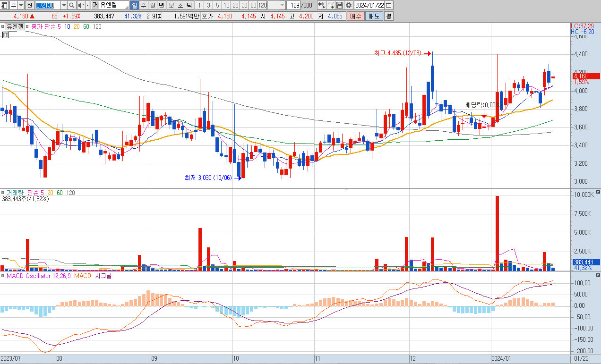Click the stock code field 072130

point(48,5)
